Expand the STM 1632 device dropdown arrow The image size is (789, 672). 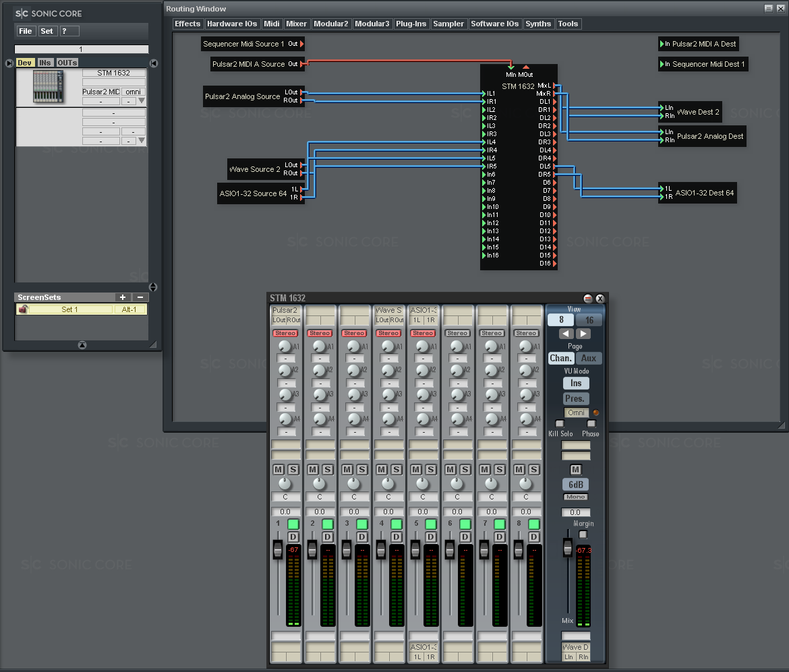[142, 100]
